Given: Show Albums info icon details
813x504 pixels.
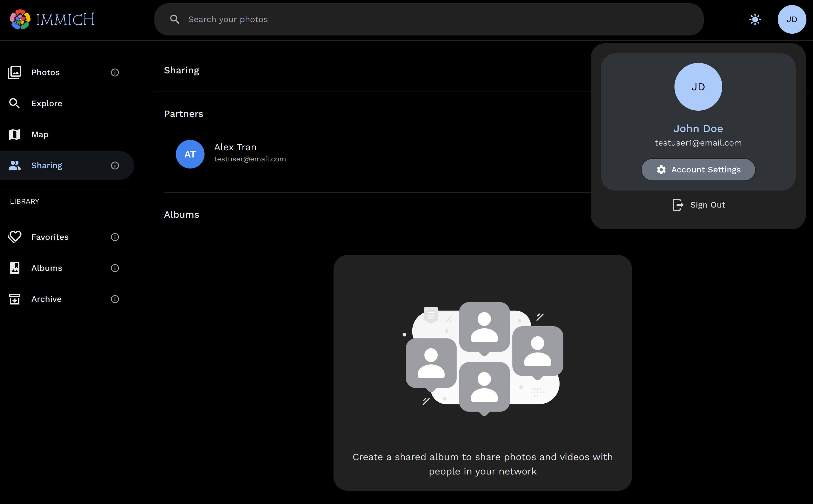Looking at the screenshot, I should pyautogui.click(x=115, y=268).
